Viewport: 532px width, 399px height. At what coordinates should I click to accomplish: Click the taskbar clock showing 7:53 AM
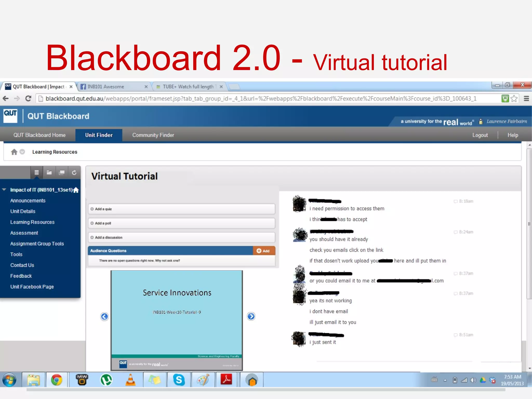[512, 380]
